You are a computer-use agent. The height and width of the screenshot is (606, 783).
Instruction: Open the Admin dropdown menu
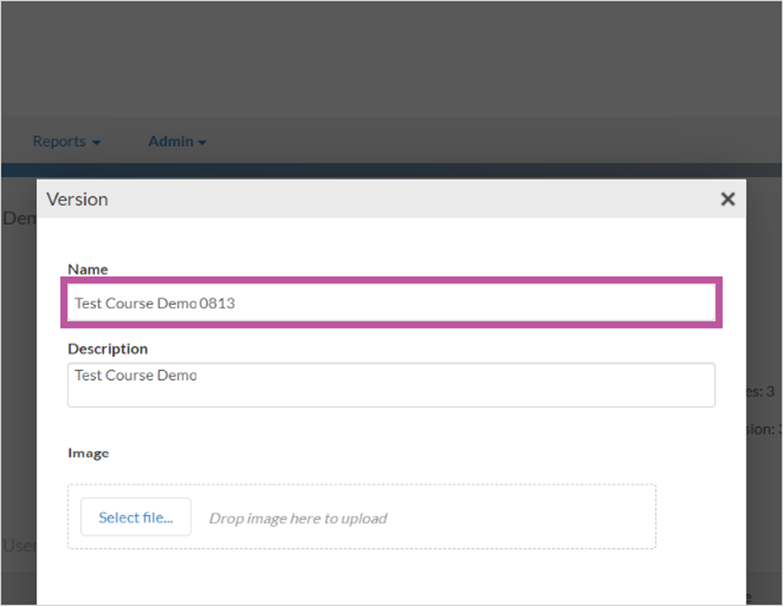tap(177, 142)
